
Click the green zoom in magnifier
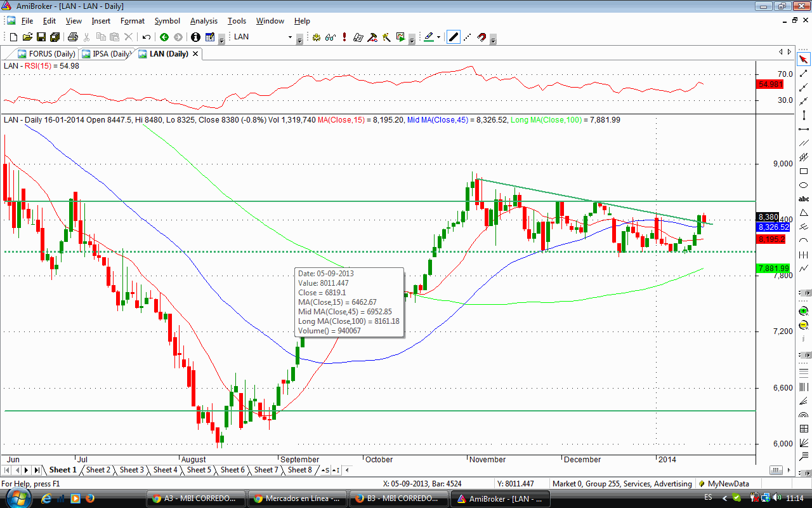804,311
